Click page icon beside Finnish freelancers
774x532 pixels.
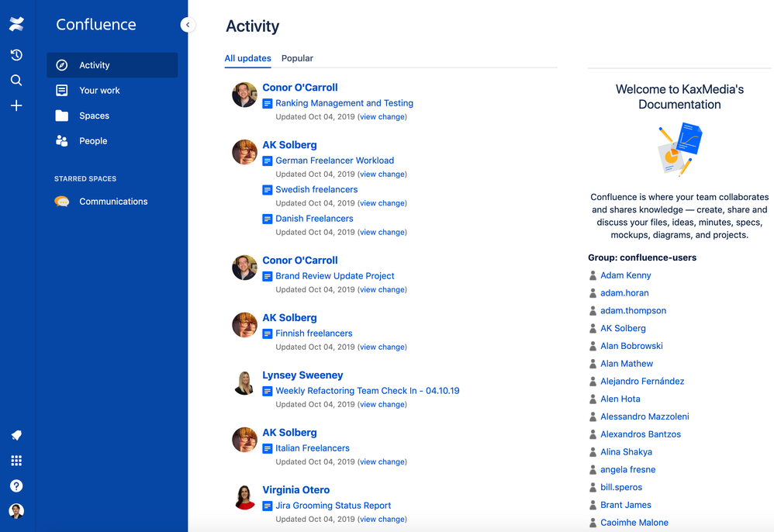[x=267, y=333]
